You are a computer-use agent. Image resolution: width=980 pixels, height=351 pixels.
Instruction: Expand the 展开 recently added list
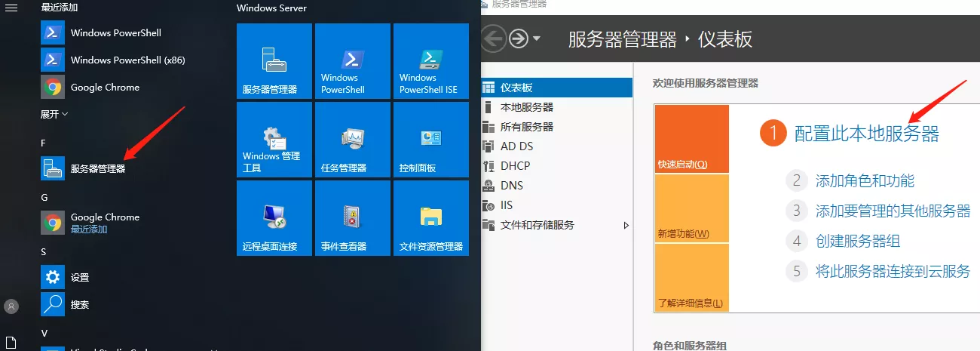54,114
